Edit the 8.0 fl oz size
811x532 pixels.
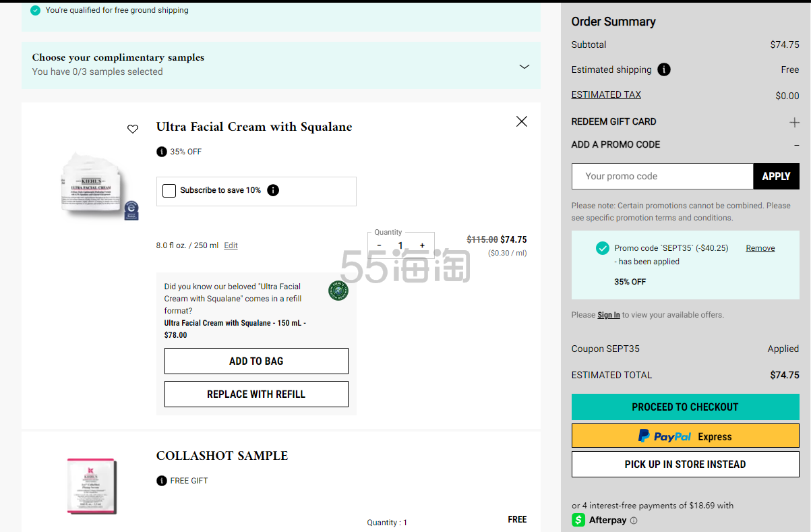231,245
